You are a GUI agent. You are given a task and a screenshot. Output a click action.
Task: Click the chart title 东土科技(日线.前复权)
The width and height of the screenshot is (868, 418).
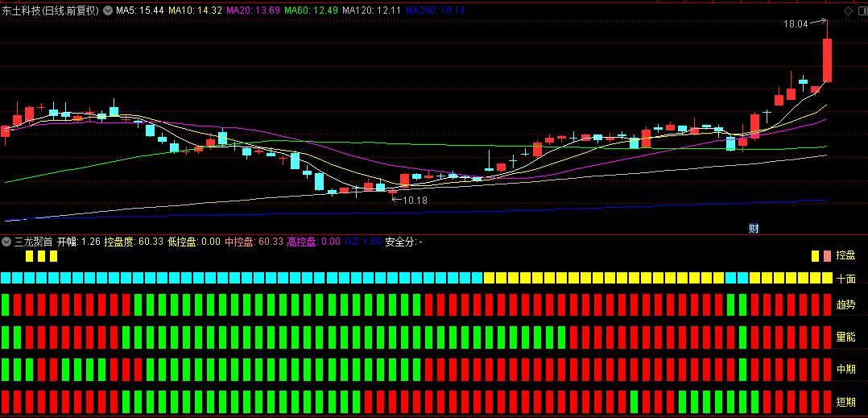point(51,10)
